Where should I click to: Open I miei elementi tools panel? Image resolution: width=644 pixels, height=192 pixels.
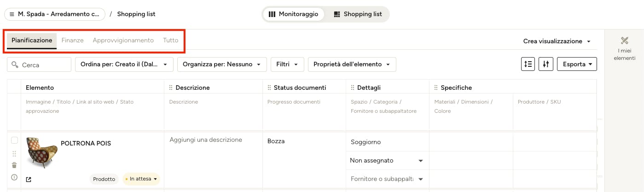point(624,49)
